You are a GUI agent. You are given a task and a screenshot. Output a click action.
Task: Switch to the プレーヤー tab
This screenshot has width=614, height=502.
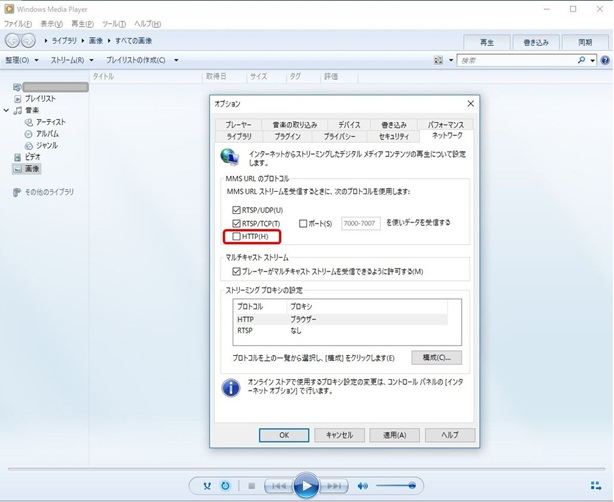pos(238,125)
